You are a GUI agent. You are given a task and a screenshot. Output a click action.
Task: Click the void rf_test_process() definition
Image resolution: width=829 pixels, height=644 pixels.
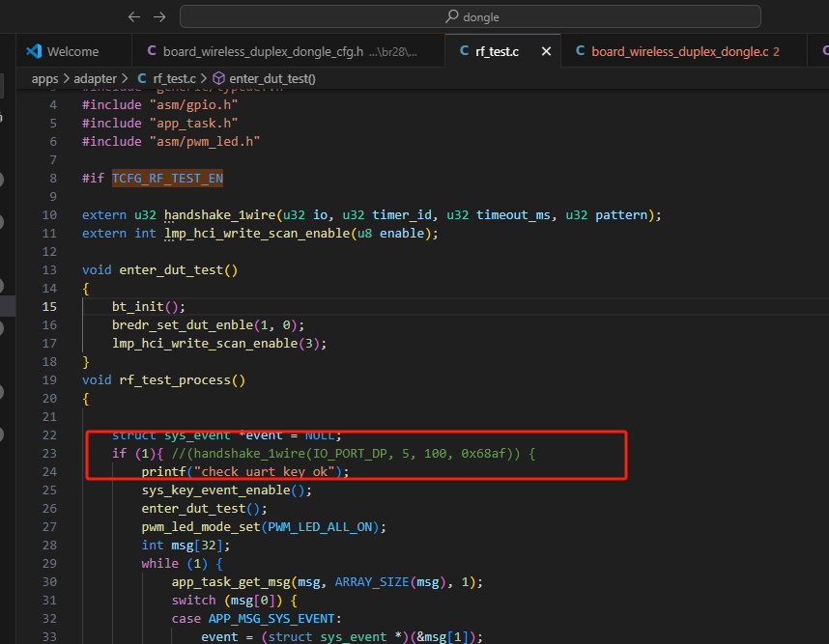[x=164, y=379]
